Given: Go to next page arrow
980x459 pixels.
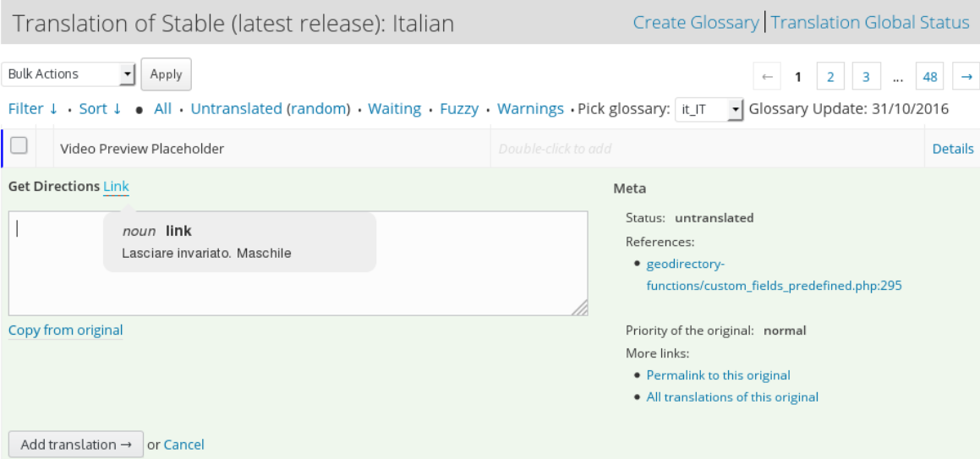Looking at the screenshot, I should point(966,77).
